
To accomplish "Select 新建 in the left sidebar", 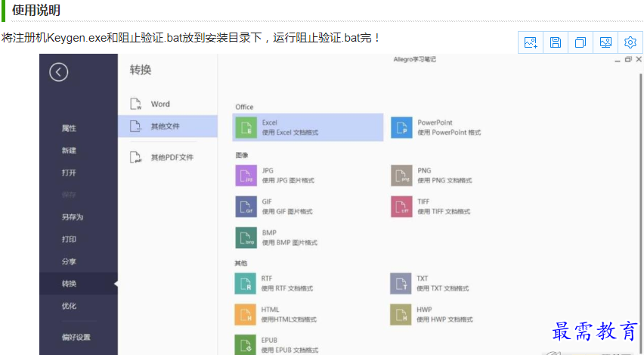I will (x=69, y=151).
